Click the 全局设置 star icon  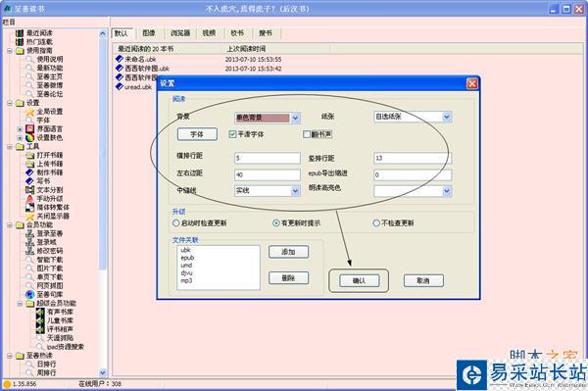point(29,112)
